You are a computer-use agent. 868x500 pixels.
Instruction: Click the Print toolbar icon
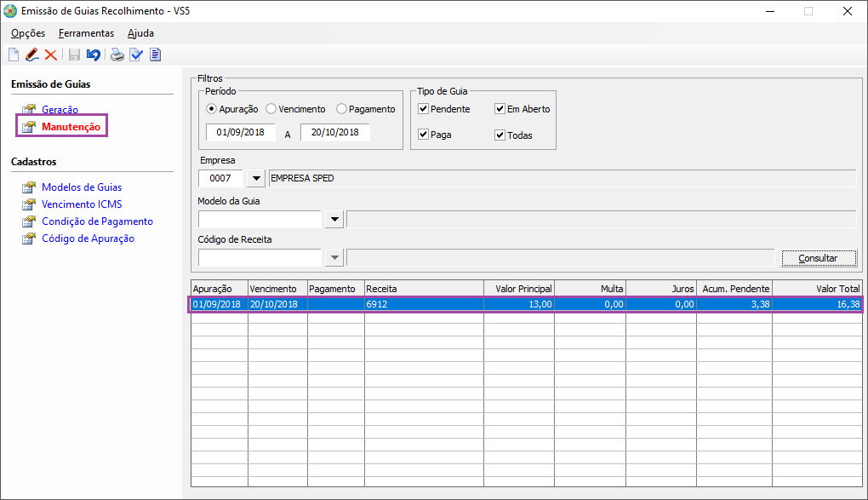(x=117, y=55)
